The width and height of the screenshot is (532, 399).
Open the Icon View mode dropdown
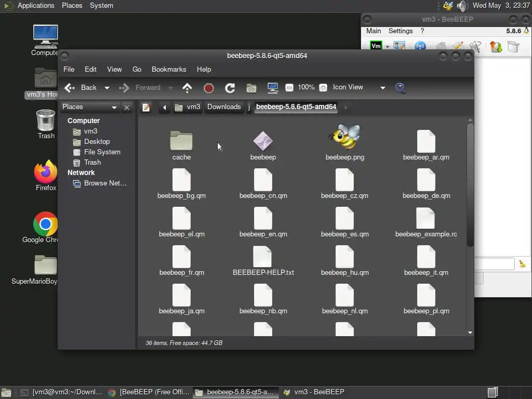coord(359,87)
